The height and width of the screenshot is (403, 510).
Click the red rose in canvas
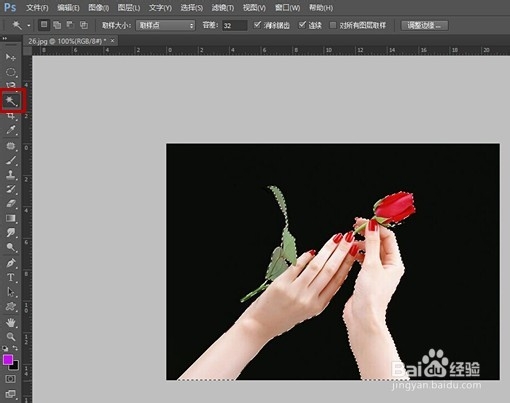tap(395, 207)
